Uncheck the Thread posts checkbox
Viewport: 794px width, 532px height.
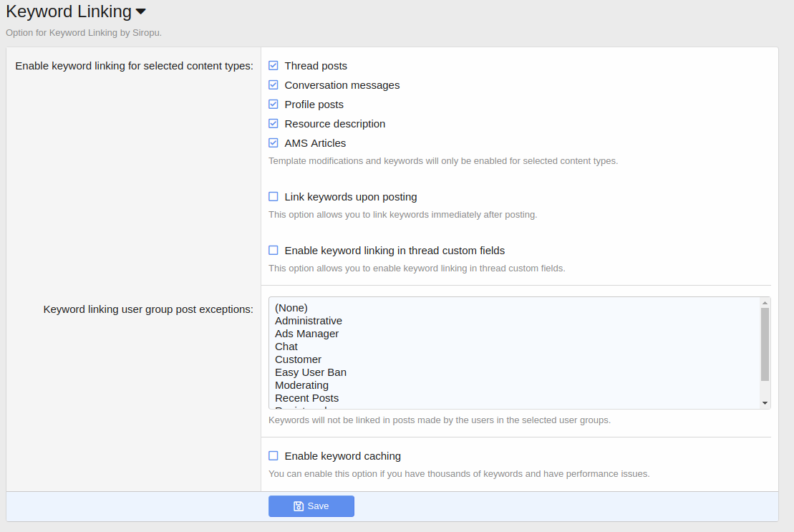[273, 66]
